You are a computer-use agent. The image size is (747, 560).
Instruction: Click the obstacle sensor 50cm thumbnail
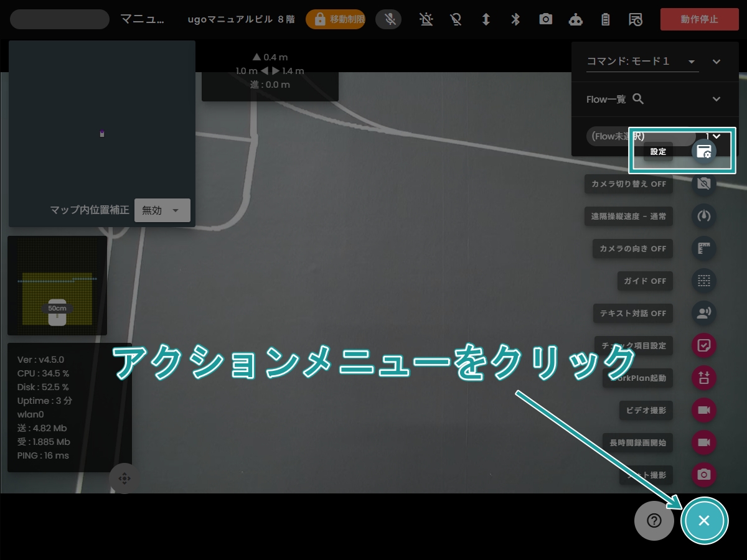[x=57, y=286]
